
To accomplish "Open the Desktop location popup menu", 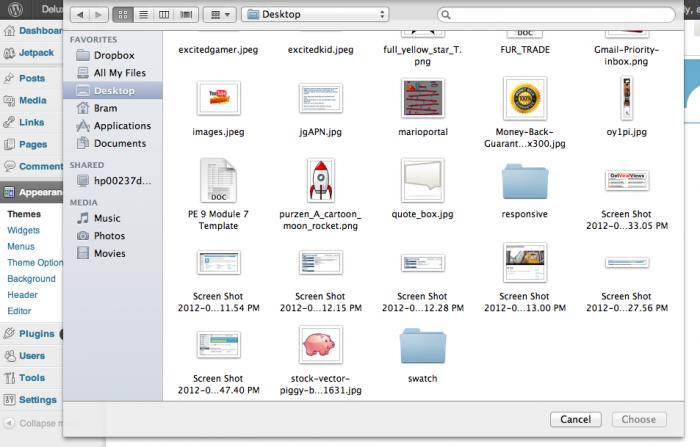I will point(316,15).
